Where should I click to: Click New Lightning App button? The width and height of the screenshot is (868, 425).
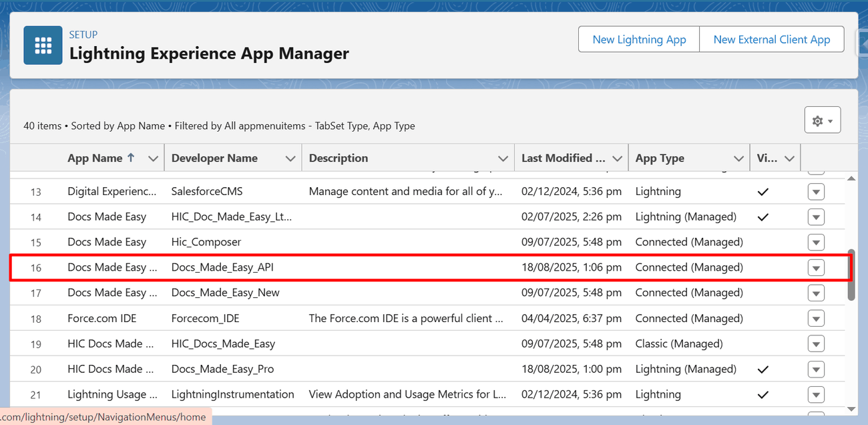click(639, 39)
